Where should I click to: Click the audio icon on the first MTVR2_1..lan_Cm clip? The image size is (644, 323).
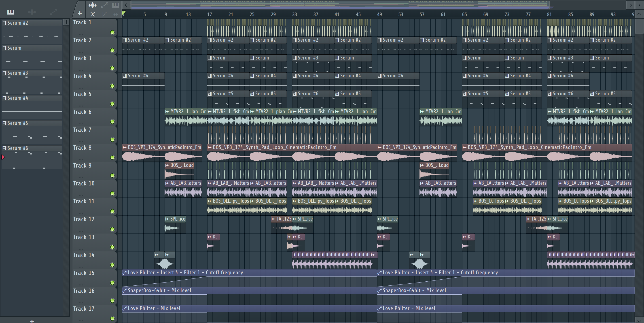pyautogui.click(x=167, y=111)
